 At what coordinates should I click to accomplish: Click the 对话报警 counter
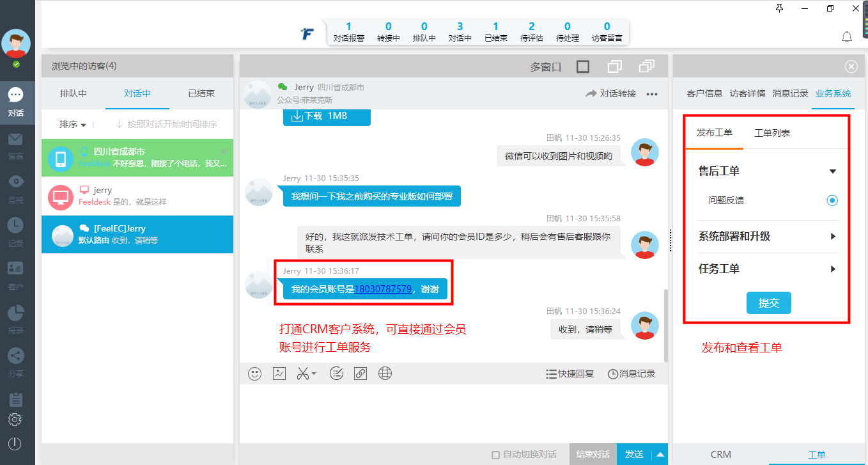[x=348, y=32]
